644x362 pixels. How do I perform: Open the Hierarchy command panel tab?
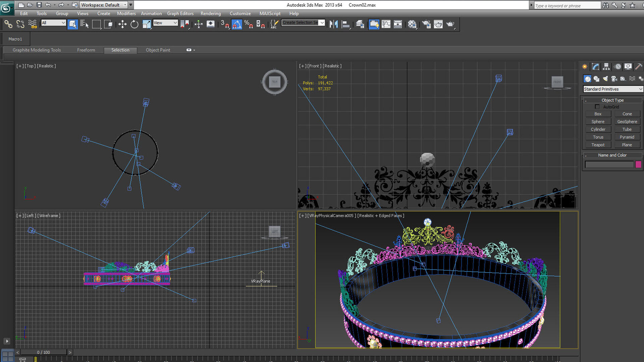(x=606, y=67)
